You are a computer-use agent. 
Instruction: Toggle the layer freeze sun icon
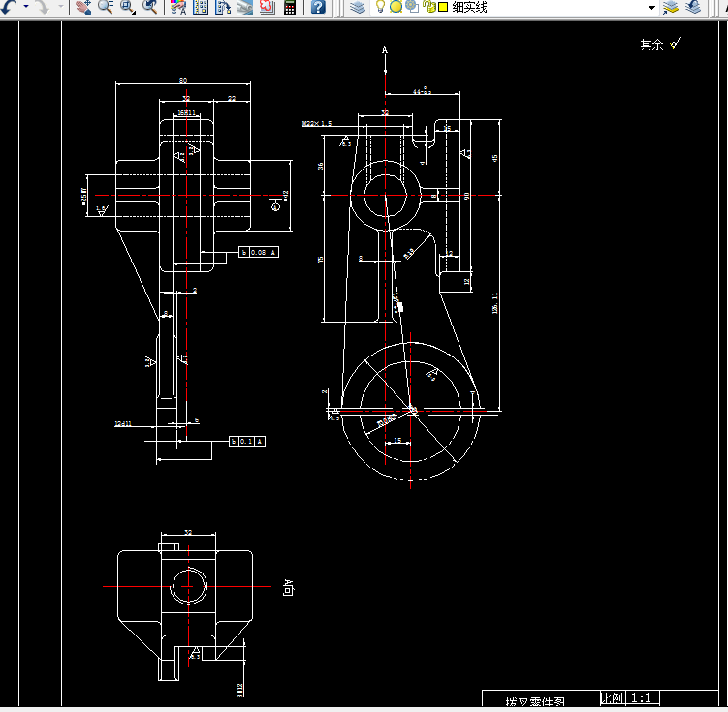396,7
